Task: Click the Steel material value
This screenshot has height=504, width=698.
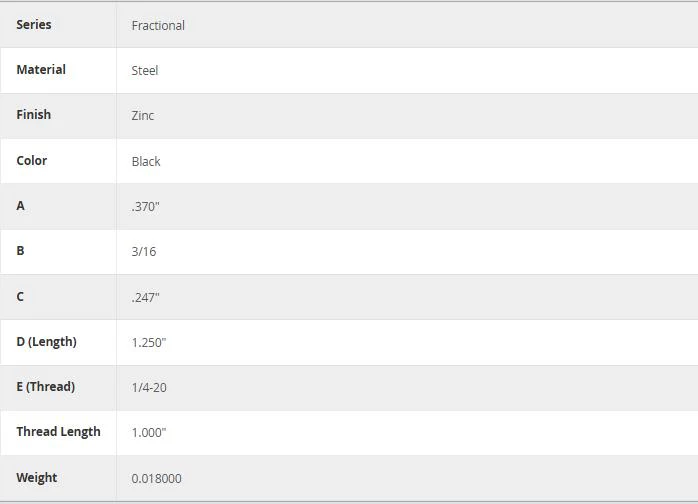Action: pyautogui.click(x=145, y=70)
